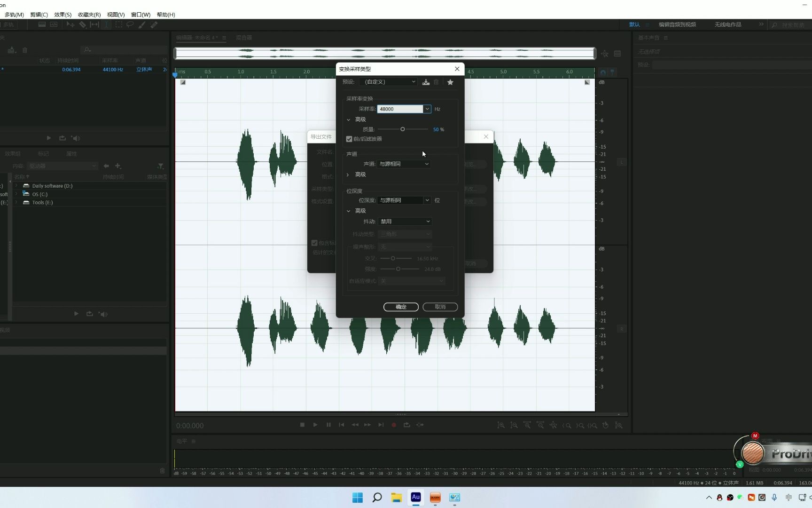Click the Record button in transport
This screenshot has width=812, height=508.
394,425
